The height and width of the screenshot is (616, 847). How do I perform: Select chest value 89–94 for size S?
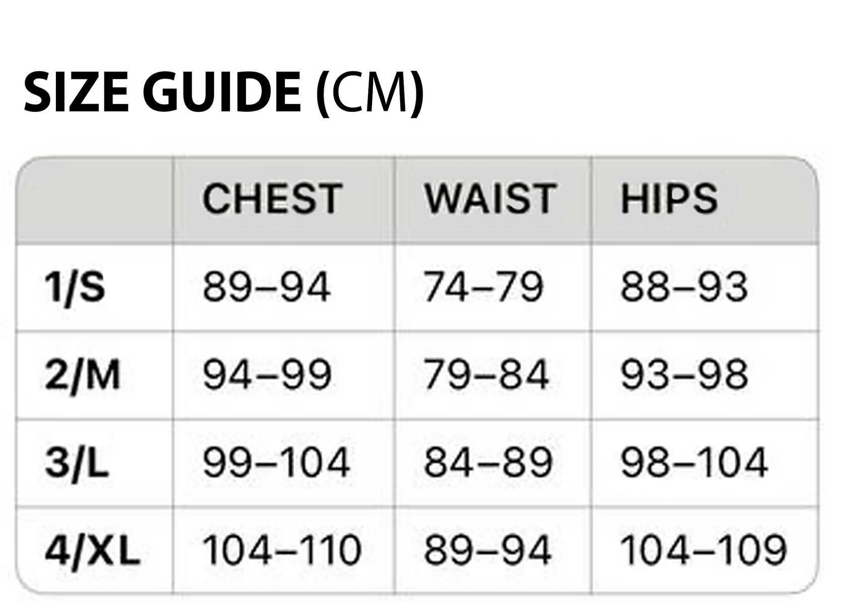click(x=266, y=287)
